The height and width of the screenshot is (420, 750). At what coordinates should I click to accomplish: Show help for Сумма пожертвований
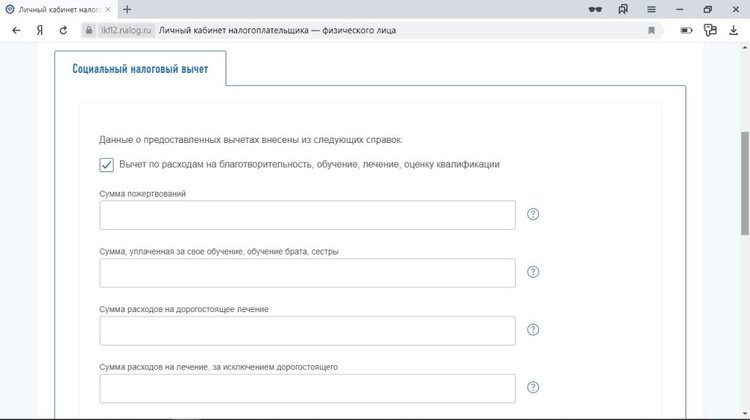point(533,214)
